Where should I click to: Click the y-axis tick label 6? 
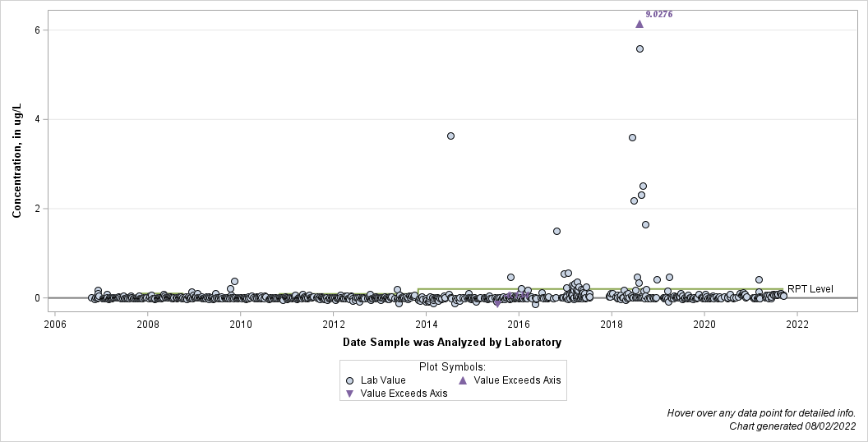coord(38,30)
